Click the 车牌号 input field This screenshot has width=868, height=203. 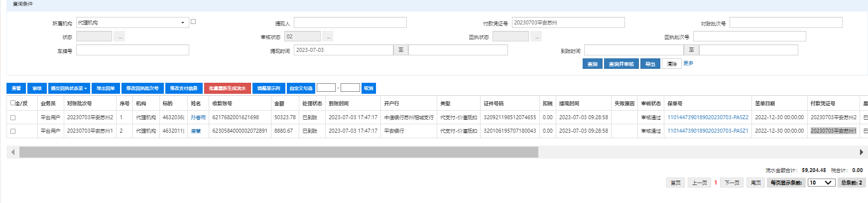tap(132, 50)
